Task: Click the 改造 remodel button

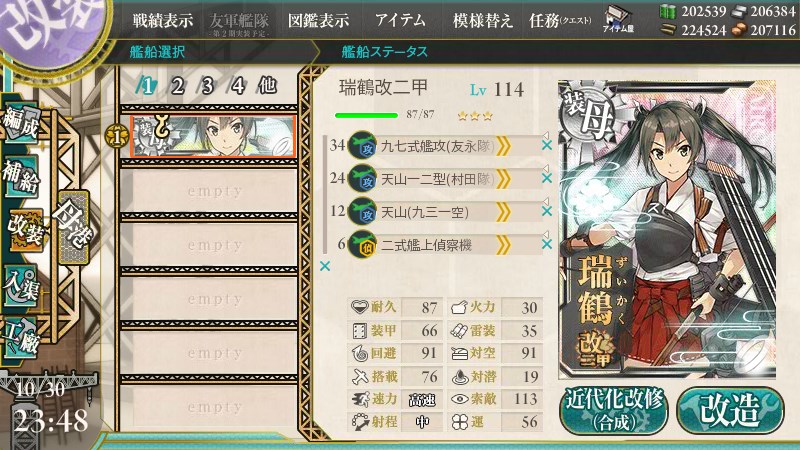Action: [x=730, y=410]
